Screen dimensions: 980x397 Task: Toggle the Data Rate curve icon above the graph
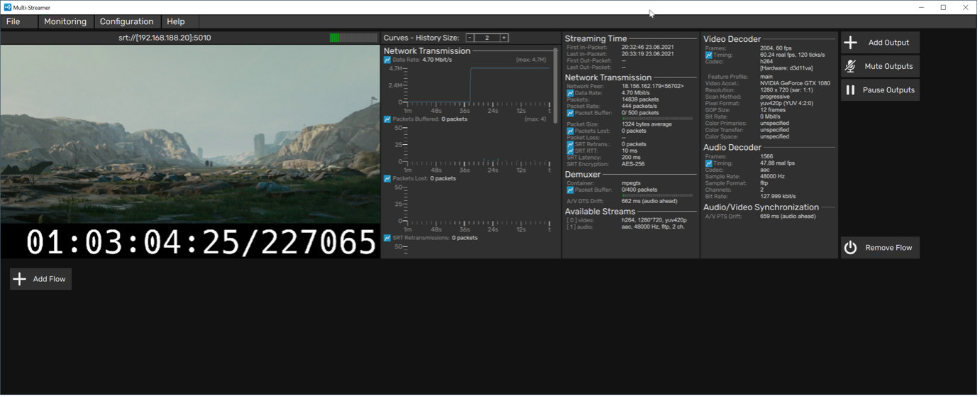(x=387, y=60)
